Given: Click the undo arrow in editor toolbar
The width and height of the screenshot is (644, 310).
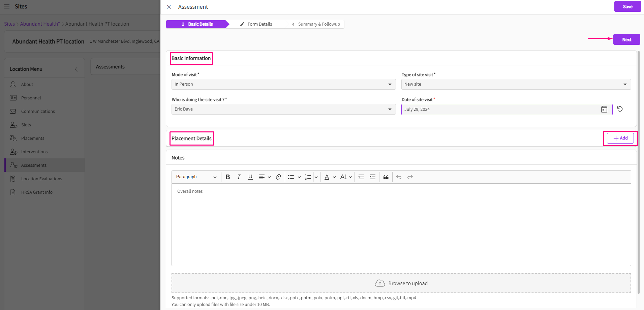Looking at the screenshot, I should 399,177.
